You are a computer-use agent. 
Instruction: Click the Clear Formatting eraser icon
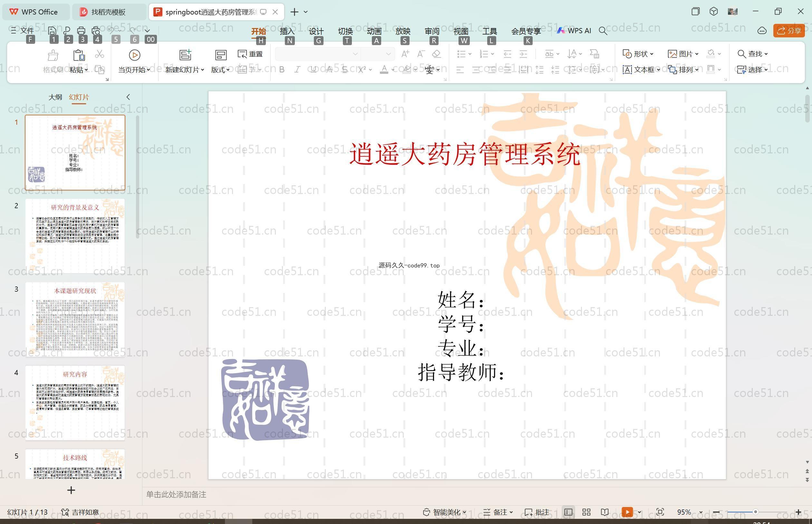pos(436,54)
